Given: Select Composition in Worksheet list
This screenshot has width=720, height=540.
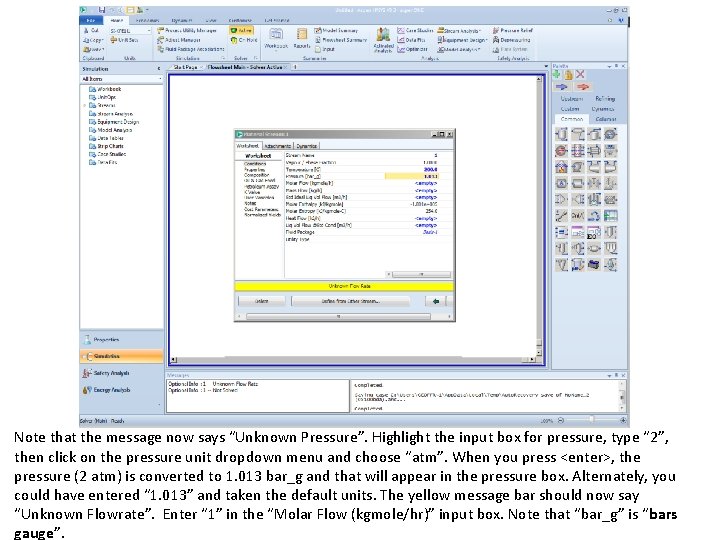Looking at the screenshot, I should 256,175.
